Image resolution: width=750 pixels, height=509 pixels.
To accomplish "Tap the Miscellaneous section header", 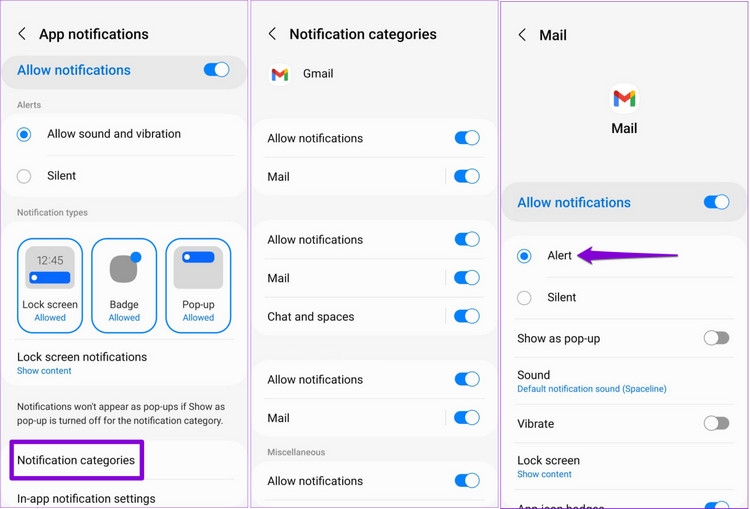I will (x=296, y=452).
